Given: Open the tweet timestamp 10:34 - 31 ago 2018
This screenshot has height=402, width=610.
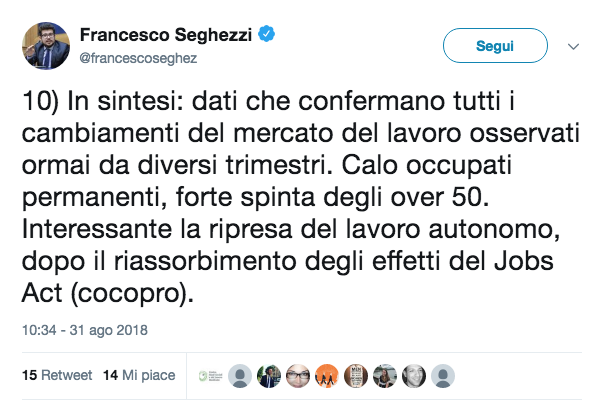Looking at the screenshot, I should pos(85,330).
